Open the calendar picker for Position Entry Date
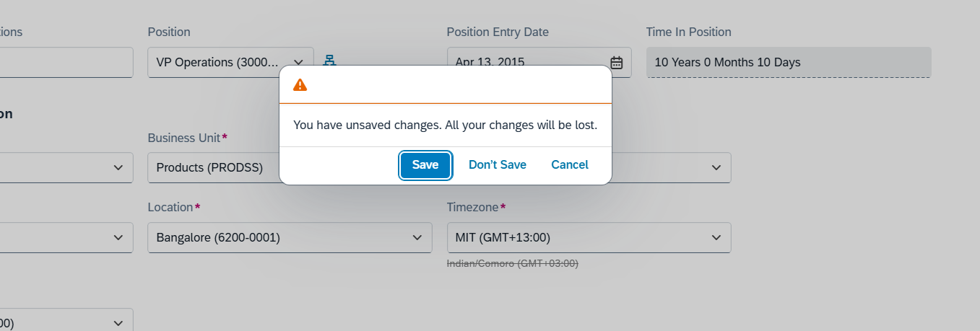The image size is (980, 331). (x=617, y=62)
